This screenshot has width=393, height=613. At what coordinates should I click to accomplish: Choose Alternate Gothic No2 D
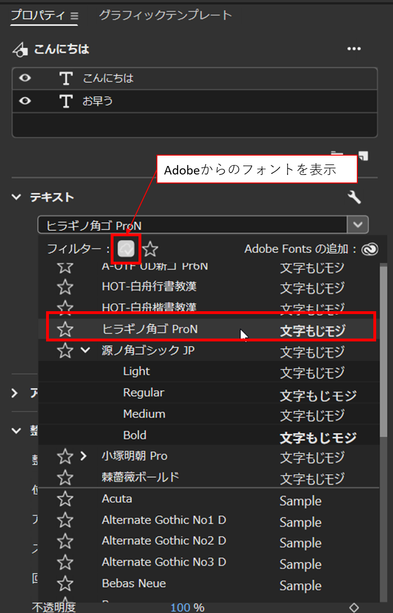pos(164,541)
